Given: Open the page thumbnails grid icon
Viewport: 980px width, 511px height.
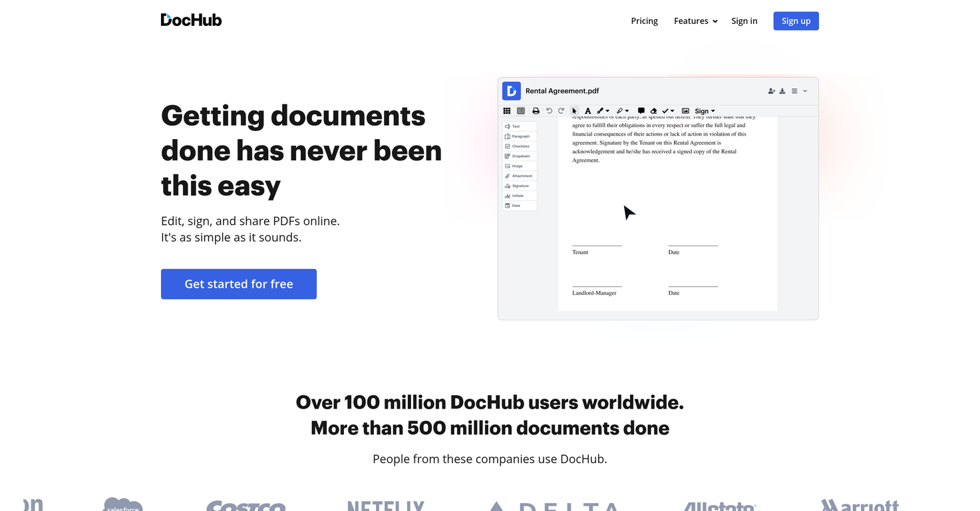Looking at the screenshot, I should point(507,111).
